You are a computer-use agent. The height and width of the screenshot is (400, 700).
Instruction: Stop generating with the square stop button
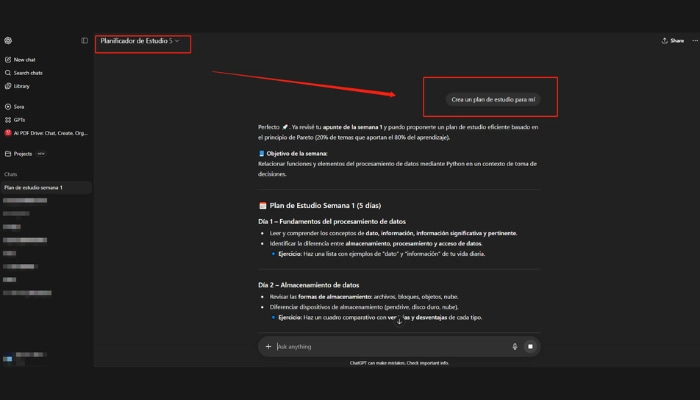click(530, 346)
